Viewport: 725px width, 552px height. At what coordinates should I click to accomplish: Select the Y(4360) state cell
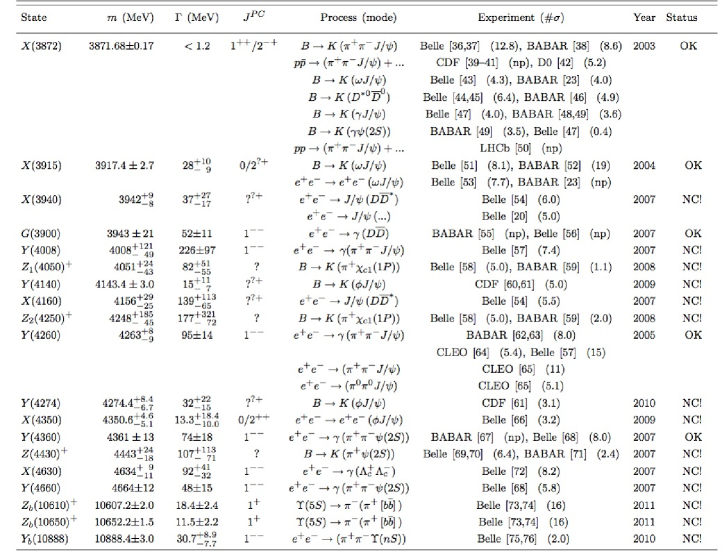click(40, 437)
